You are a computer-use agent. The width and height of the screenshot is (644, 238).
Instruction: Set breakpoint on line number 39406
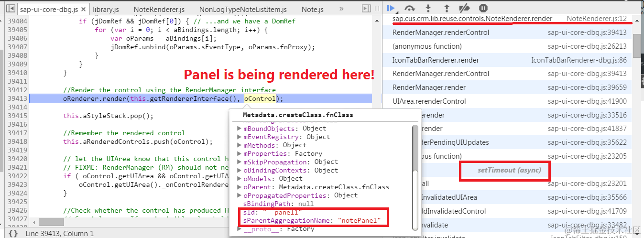click(17, 38)
